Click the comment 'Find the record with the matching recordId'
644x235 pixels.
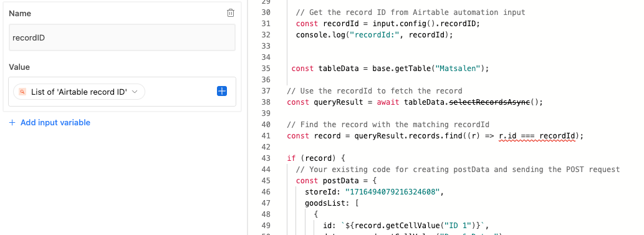click(388, 125)
